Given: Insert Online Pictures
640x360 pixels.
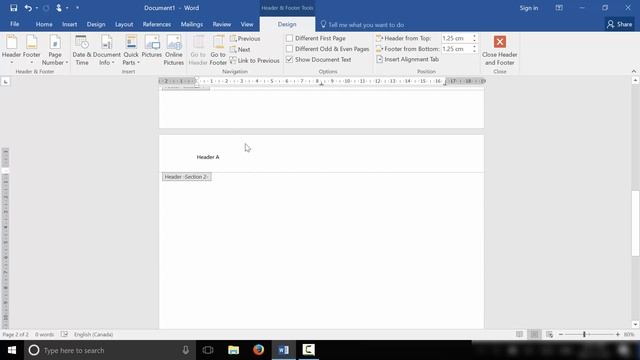Looking at the screenshot, I should [173, 50].
